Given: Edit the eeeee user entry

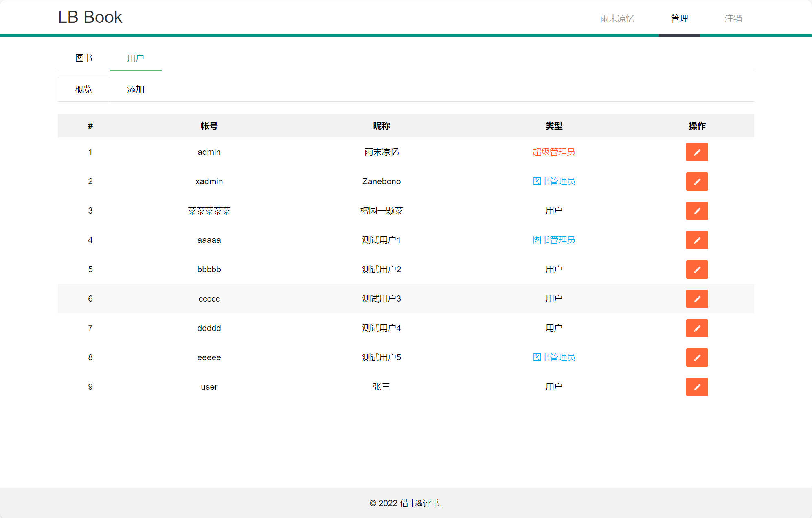Looking at the screenshot, I should coord(697,357).
